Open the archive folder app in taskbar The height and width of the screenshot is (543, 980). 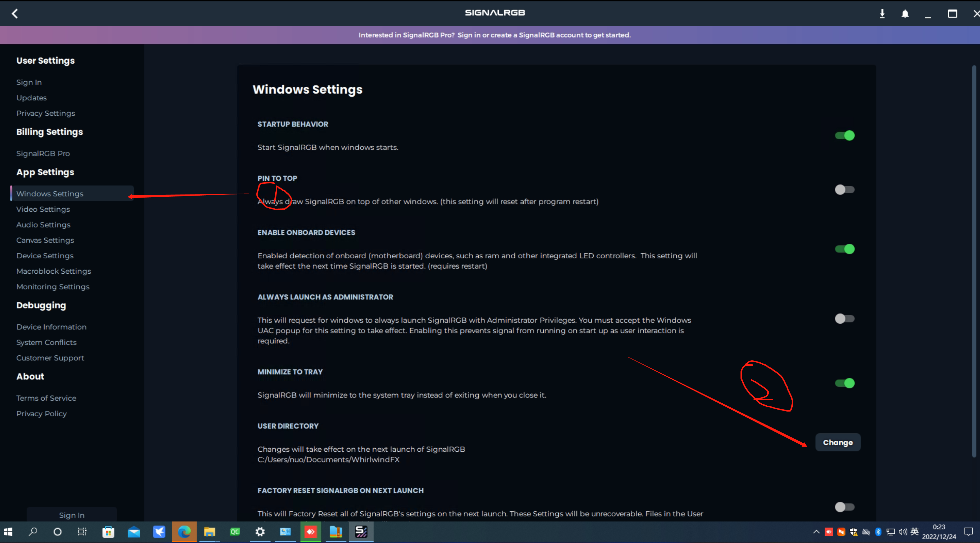click(336, 532)
